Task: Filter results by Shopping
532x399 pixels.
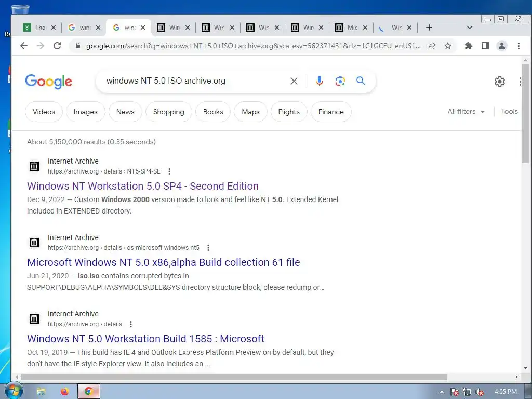Action: tap(169, 112)
